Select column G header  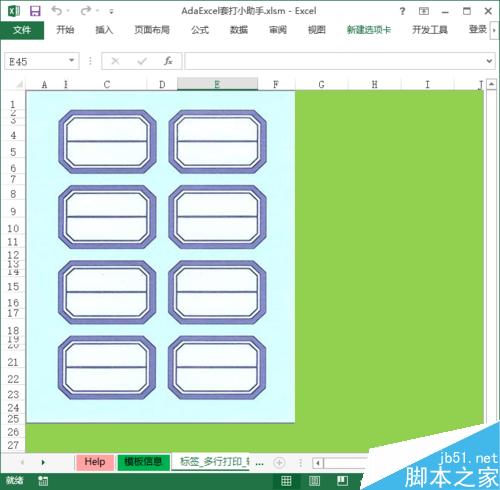321,85
